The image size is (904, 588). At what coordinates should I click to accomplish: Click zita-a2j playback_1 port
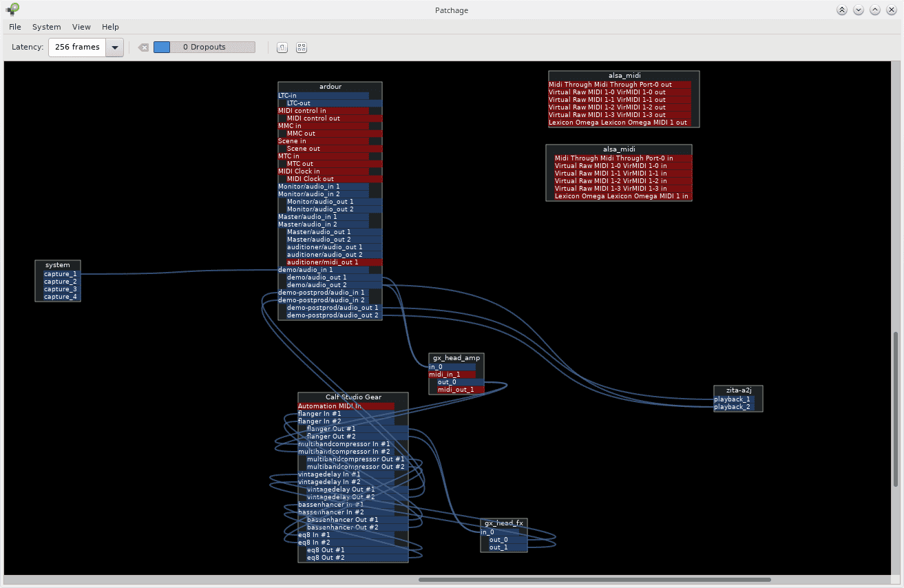tap(734, 399)
